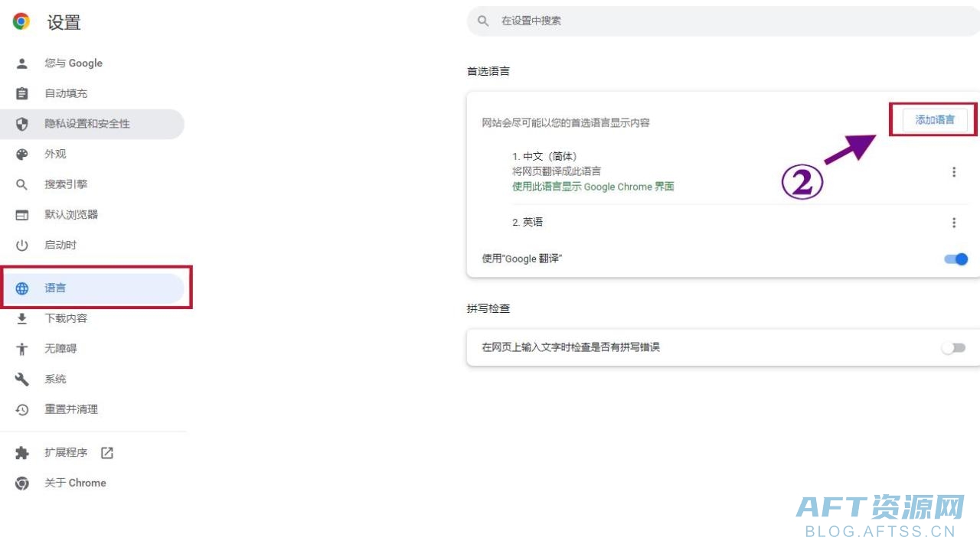Click the 设置 page title
Viewport: 980px width, 547px height.
click(x=64, y=22)
